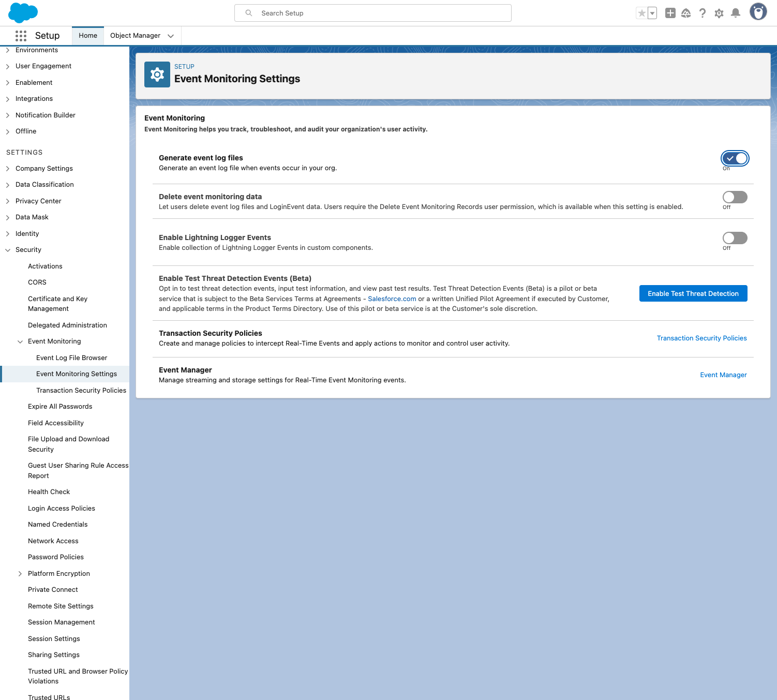The height and width of the screenshot is (700, 777).
Task: Enable Delete event monitoring data toggle
Action: pyautogui.click(x=735, y=197)
